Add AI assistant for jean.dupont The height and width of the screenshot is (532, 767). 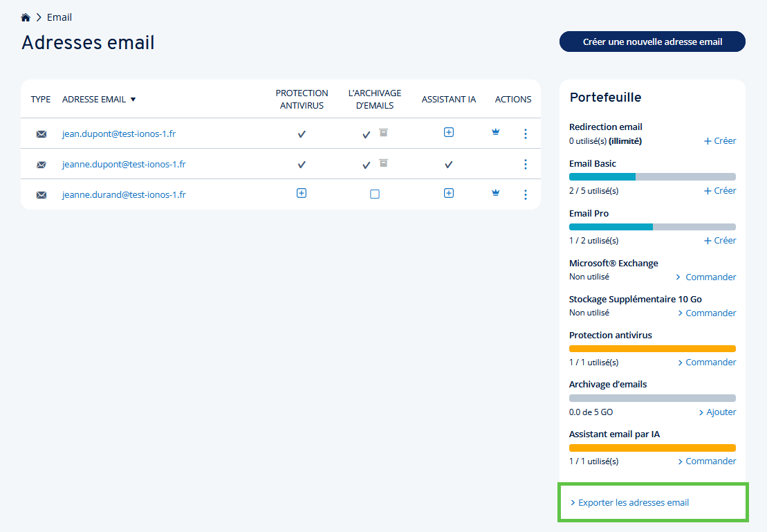click(x=449, y=132)
